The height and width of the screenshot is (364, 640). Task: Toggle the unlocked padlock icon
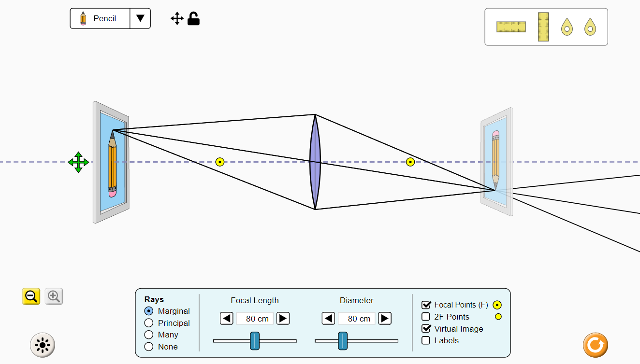(x=193, y=19)
